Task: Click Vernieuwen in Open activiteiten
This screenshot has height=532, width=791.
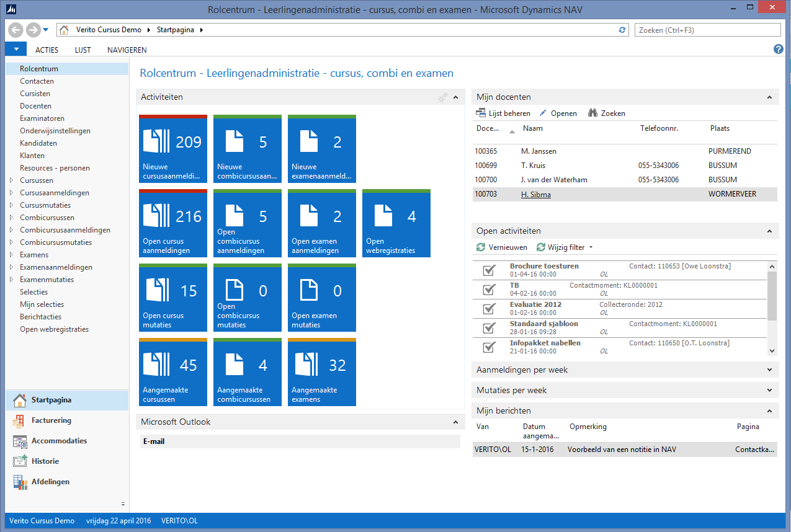Action: (502, 247)
